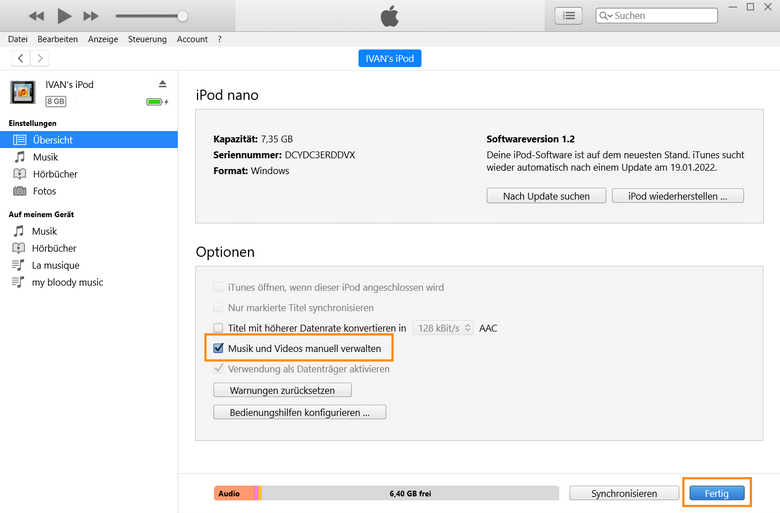The image size is (780, 513).
Task: Select Übersicht in Einstellungen
Action: pyautogui.click(x=89, y=140)
